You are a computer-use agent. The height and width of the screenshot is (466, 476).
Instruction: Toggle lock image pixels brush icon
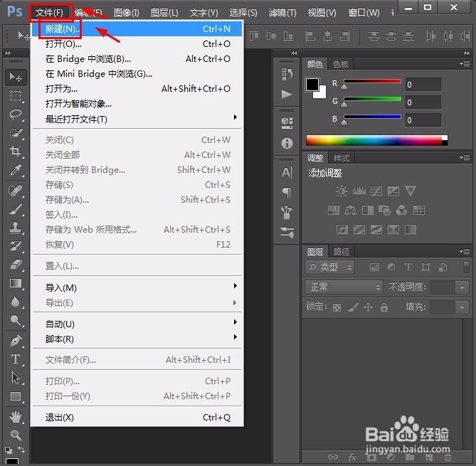tap(353, 307)
